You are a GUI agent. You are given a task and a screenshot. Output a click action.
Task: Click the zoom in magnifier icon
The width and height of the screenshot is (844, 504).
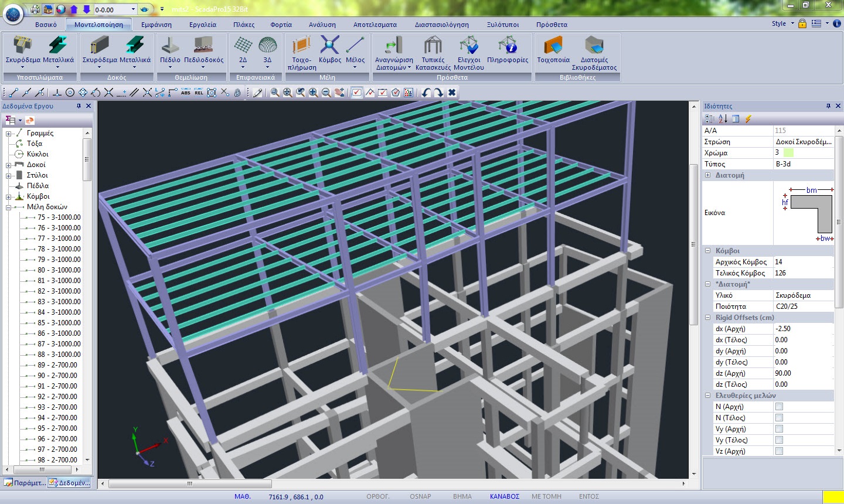[314, 93]
